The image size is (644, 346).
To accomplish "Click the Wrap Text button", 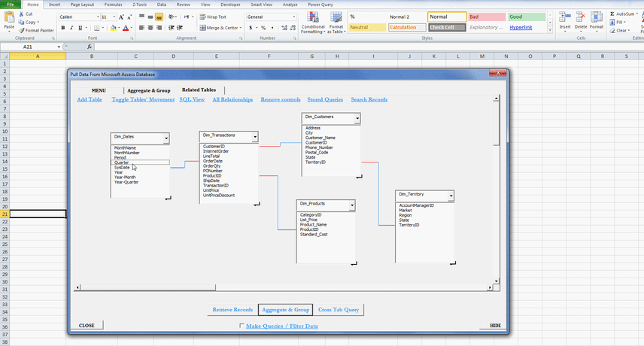I will click(213, 17).
